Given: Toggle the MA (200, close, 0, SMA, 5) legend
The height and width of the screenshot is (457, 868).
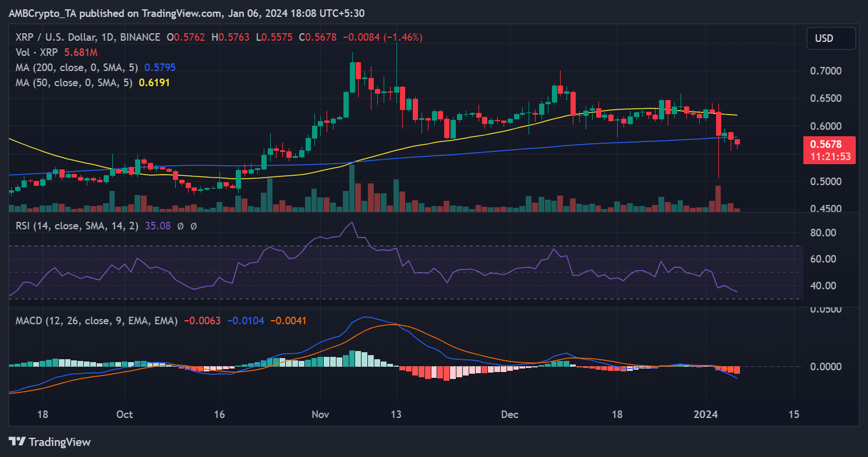Looking at the screenshot, I should pyautogui.click(x=76, y=67).
